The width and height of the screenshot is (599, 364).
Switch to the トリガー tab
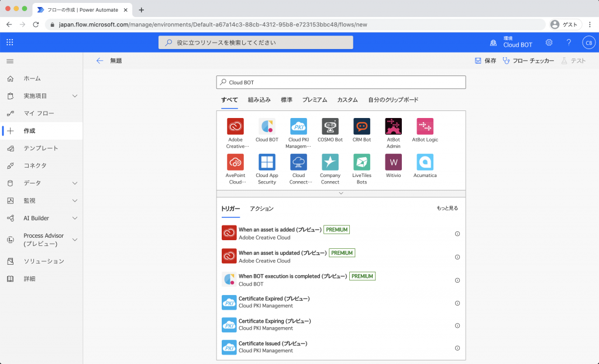click(x=230, y=209)
